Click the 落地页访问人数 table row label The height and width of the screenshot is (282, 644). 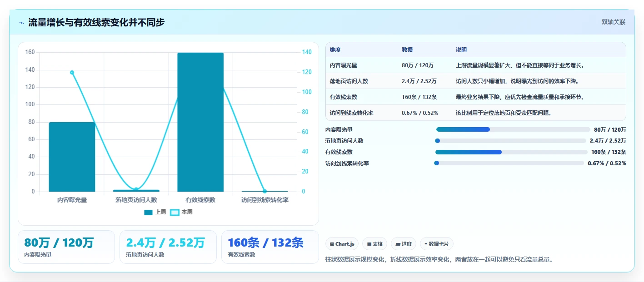click(x=349, y=81)
